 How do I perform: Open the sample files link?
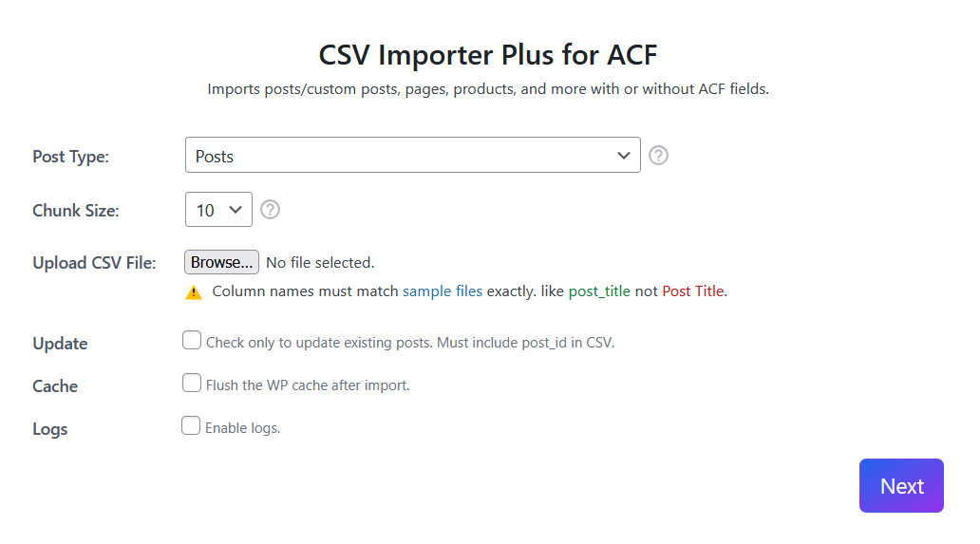pos(443,291)
